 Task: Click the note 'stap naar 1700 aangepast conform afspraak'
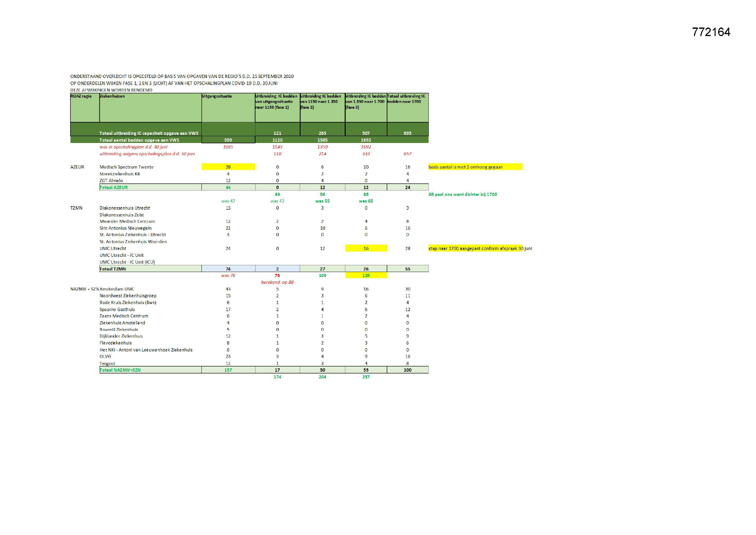click(480, 248)
